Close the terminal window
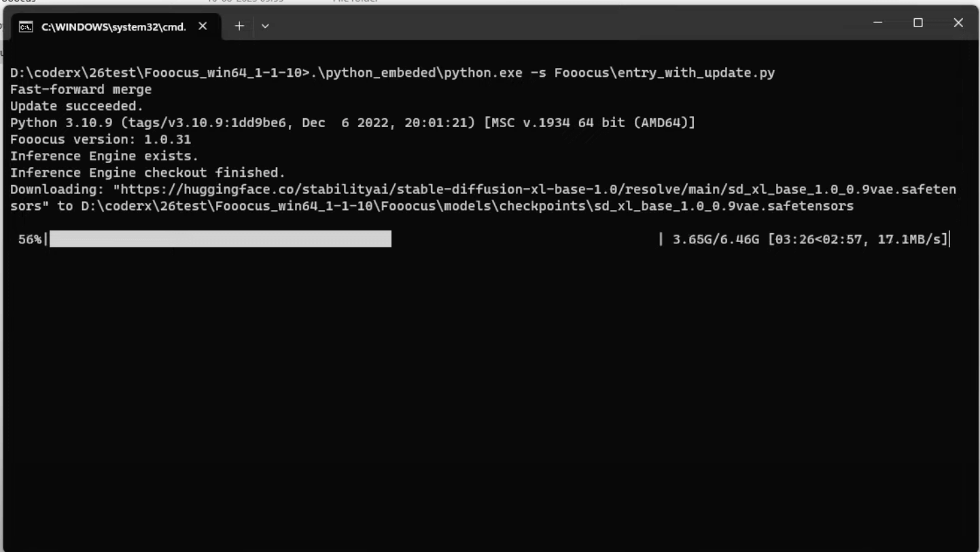980x552 pixels. pos(958,23)
